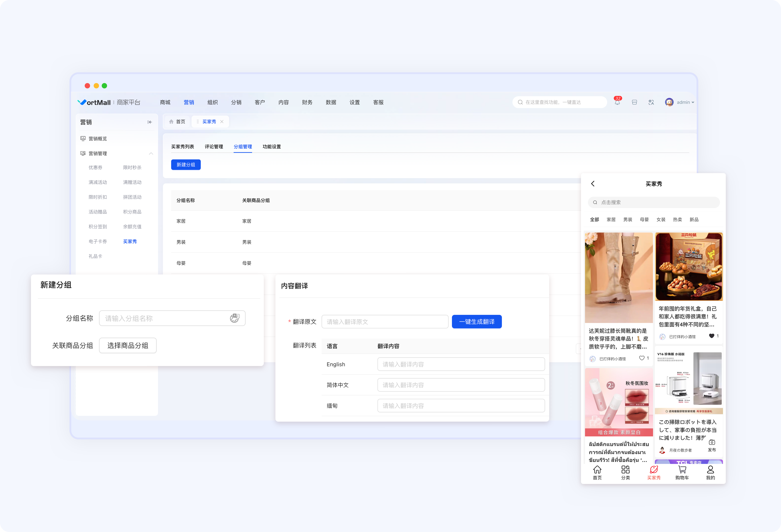Click the 新建分组 button

(x=185, y=165)
